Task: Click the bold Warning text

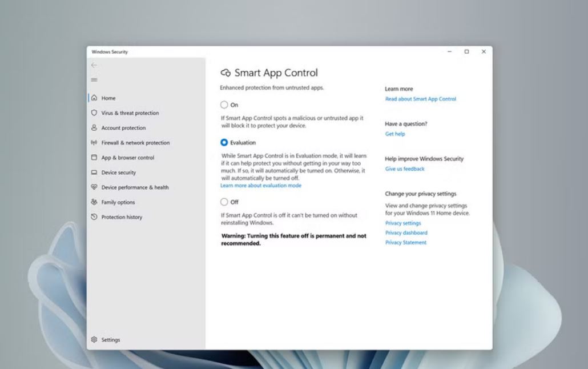Action: point(293,239)
